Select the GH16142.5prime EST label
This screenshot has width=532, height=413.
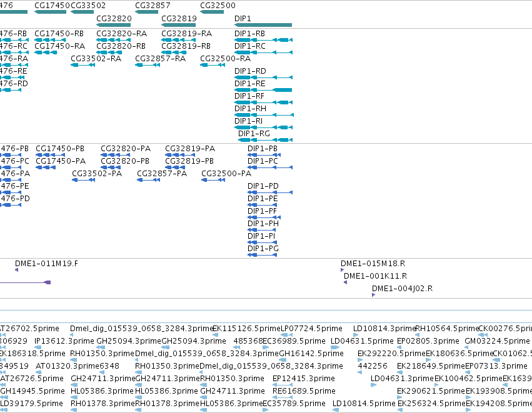pos(311,354)
